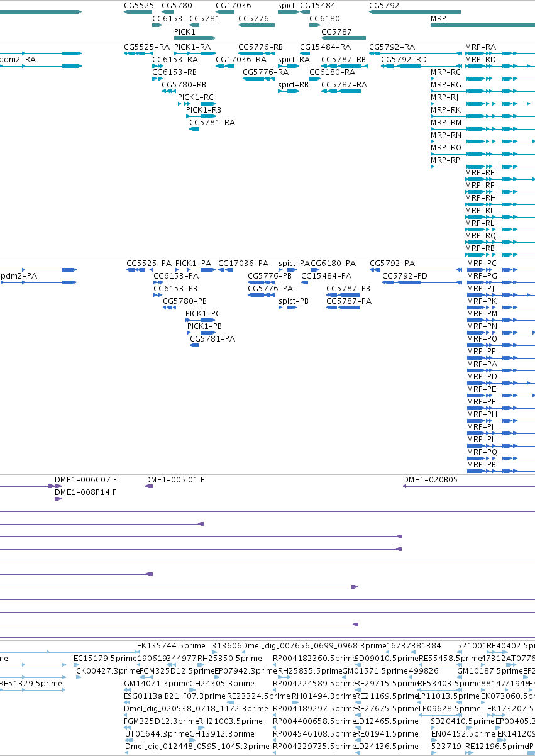
Task: Select the PICK1 gene label
Action: click(185, 31)
